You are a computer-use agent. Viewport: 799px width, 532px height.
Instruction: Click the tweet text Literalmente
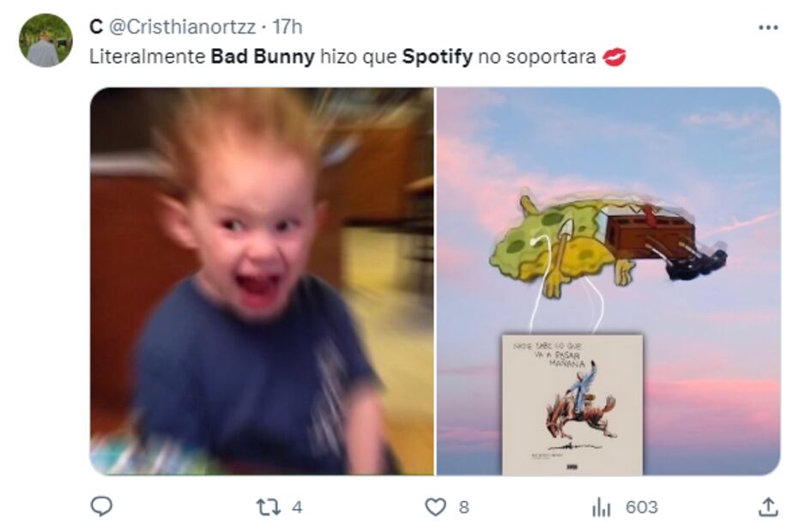tap(148, 57)
